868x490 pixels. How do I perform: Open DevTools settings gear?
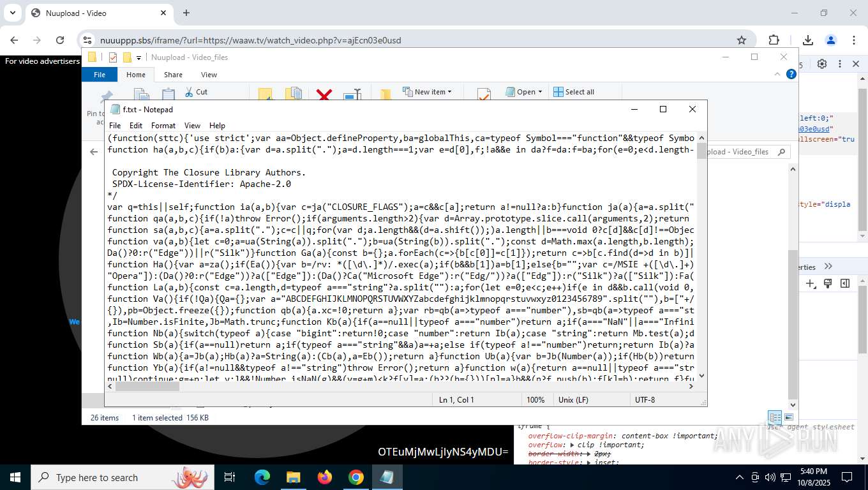click(x=822, y=64)
